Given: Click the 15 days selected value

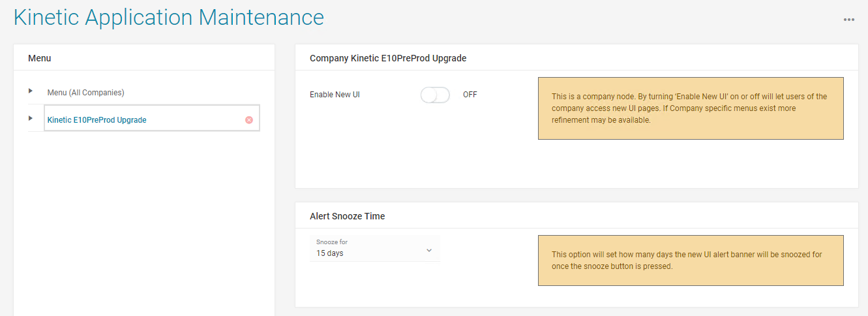Looking at the screenshot, I should click(330, 253).
